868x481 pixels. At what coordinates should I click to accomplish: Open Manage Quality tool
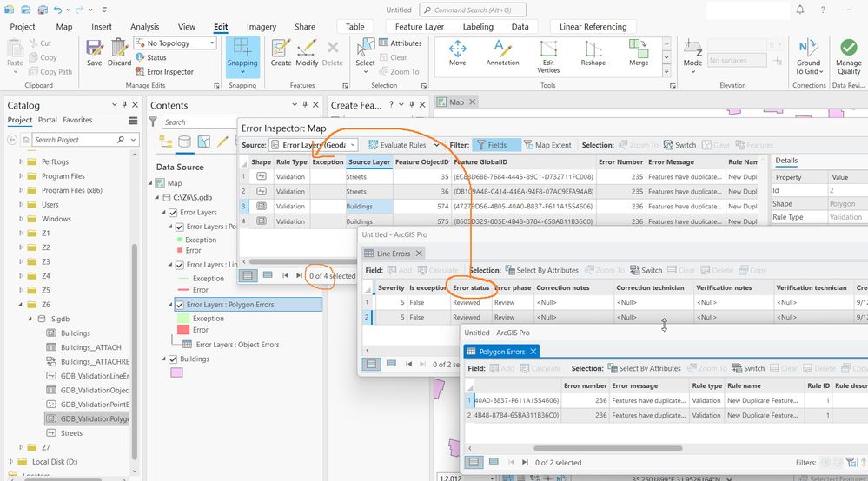[849, 56]
